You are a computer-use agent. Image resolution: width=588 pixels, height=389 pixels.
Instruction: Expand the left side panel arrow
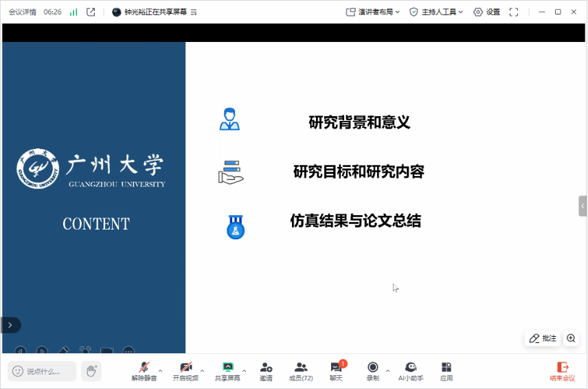point(10,325)
